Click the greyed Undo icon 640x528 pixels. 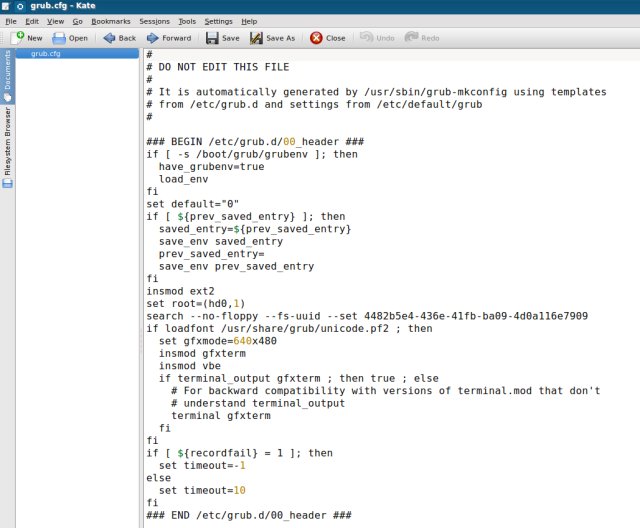pyautogui.click(x=366, y=38)
